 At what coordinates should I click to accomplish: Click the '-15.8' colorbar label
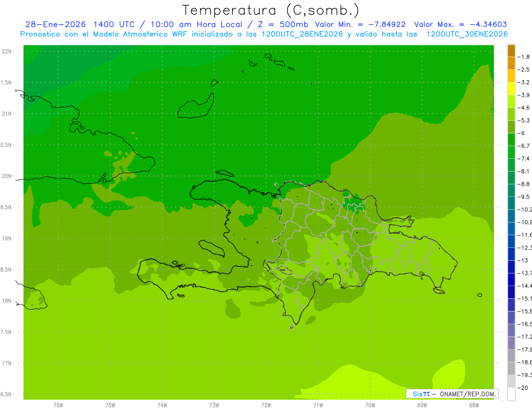pyautogui.click(x=525, y=311)
